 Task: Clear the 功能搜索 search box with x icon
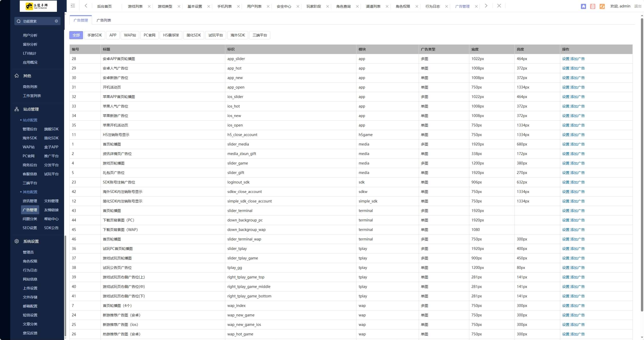click(x=56, y=21)
